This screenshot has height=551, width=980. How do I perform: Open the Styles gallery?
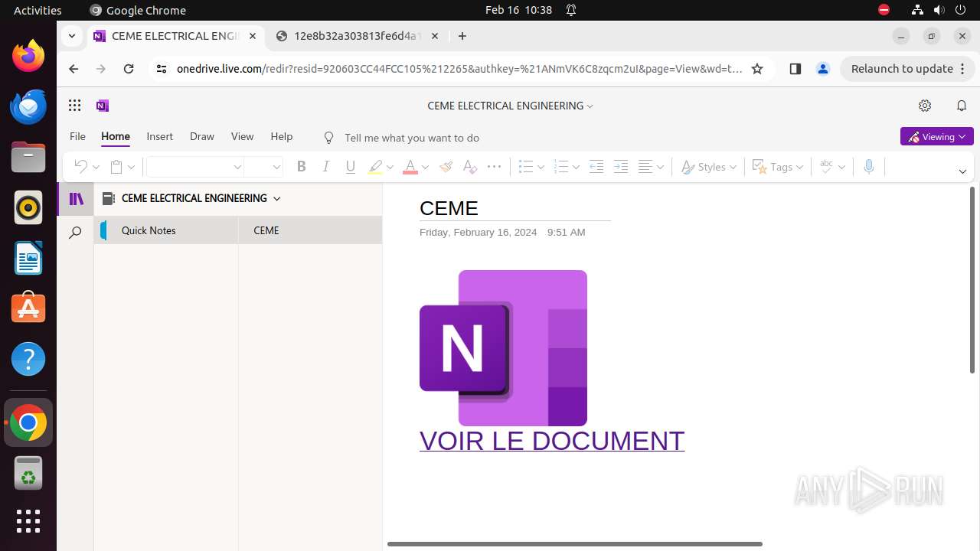coord(709,167)
